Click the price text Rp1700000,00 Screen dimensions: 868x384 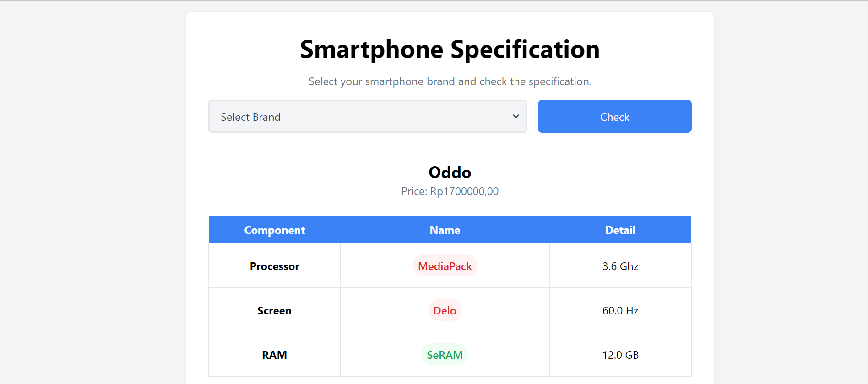464,191
